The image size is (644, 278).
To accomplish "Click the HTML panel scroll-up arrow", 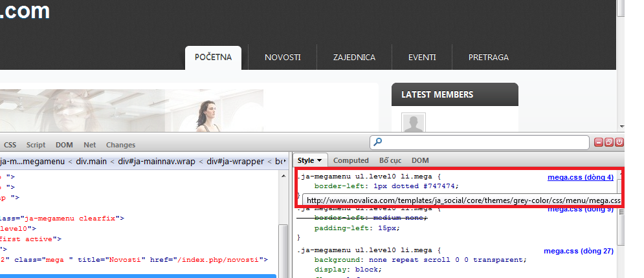I will [283, 176].
